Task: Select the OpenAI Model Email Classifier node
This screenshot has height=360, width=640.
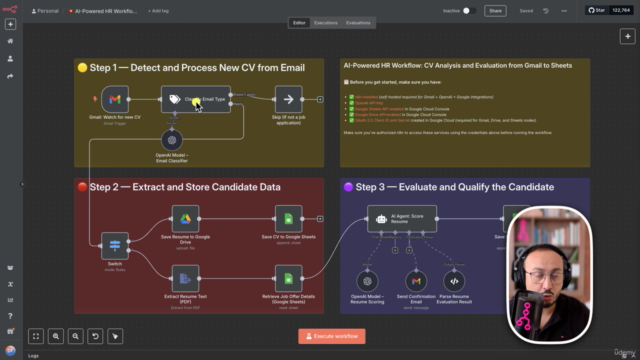Action: pos(172,140)
